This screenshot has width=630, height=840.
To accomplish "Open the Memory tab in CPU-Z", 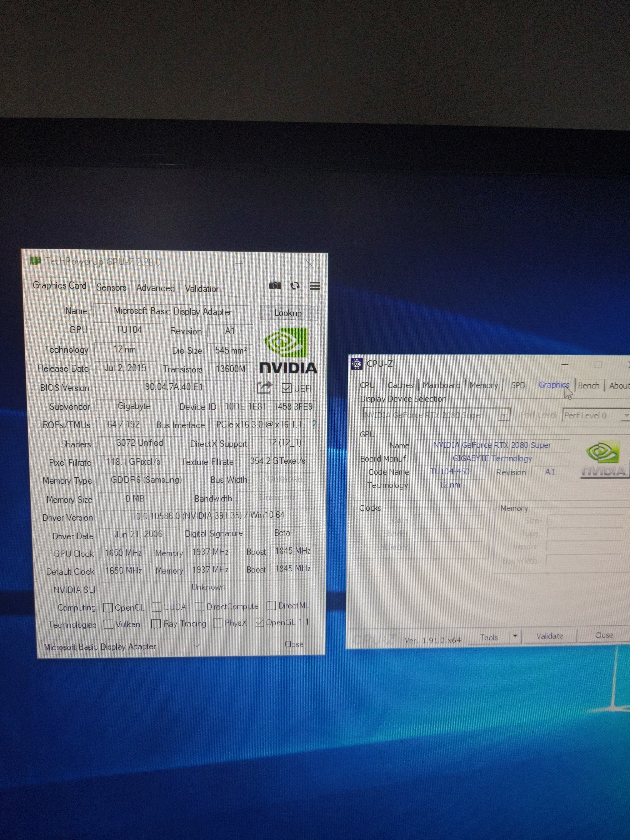I will (x=483, y=385).
